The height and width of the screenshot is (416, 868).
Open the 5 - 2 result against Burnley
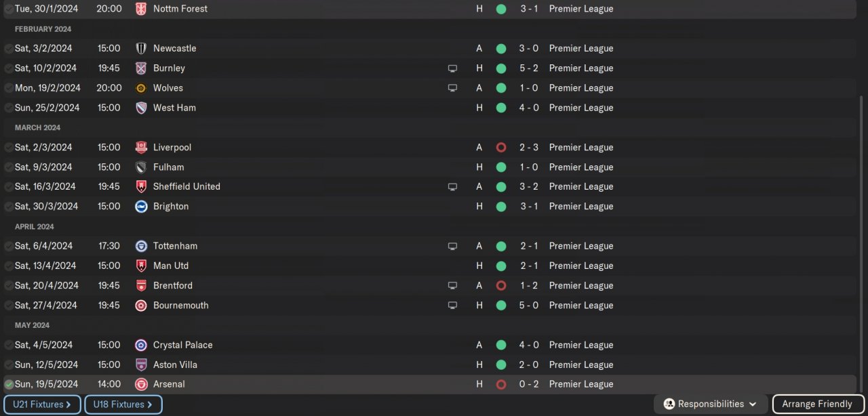click(x=529, y=68)
